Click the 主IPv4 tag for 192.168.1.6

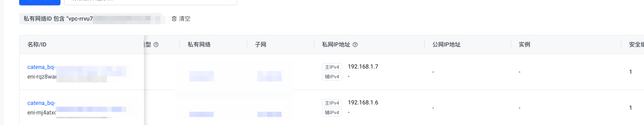332,103
